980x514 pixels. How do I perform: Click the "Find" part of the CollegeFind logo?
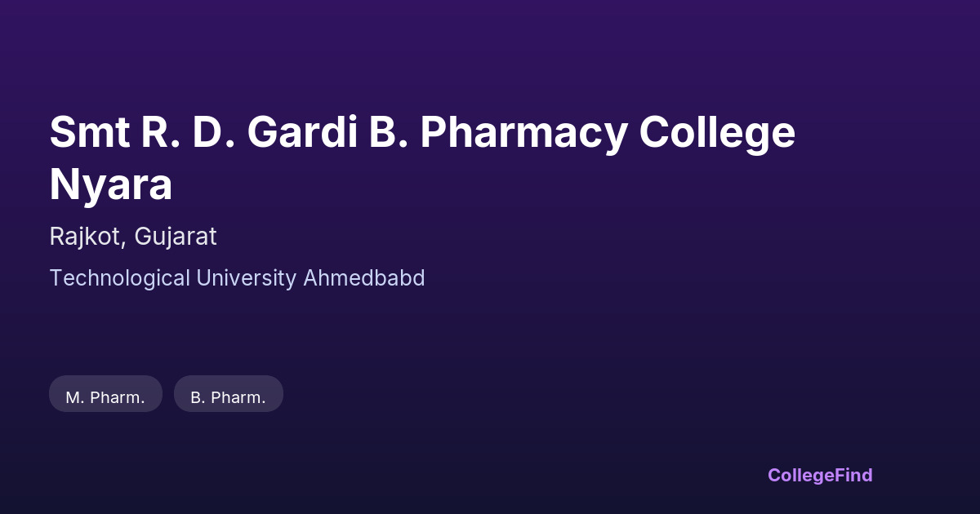pyautogui.click(x=853, y=475)
